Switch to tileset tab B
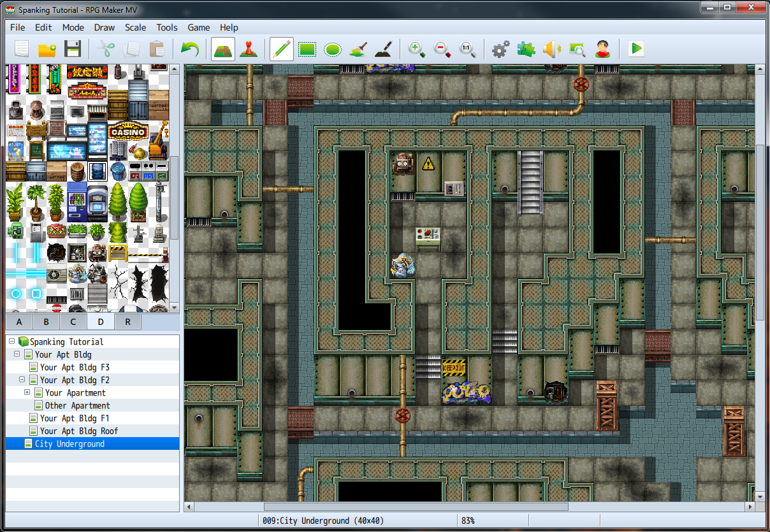The image size is (770, 532). (x=46, y=322)
